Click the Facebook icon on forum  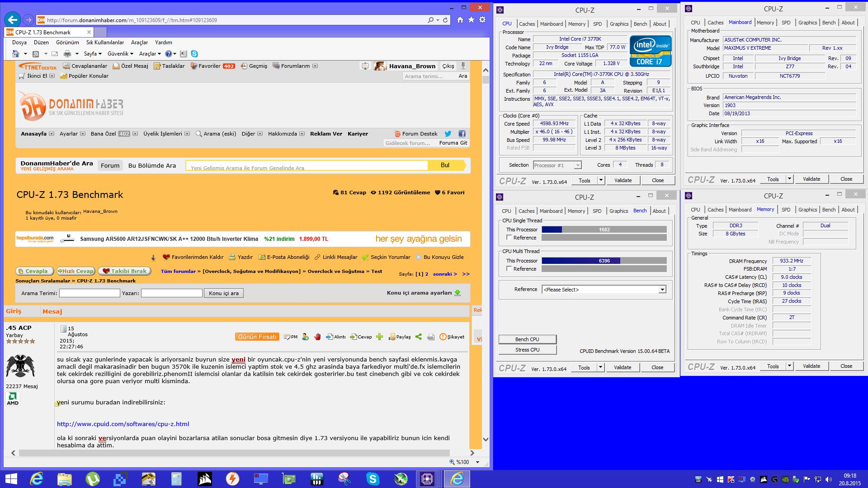(x=462, y=134)
